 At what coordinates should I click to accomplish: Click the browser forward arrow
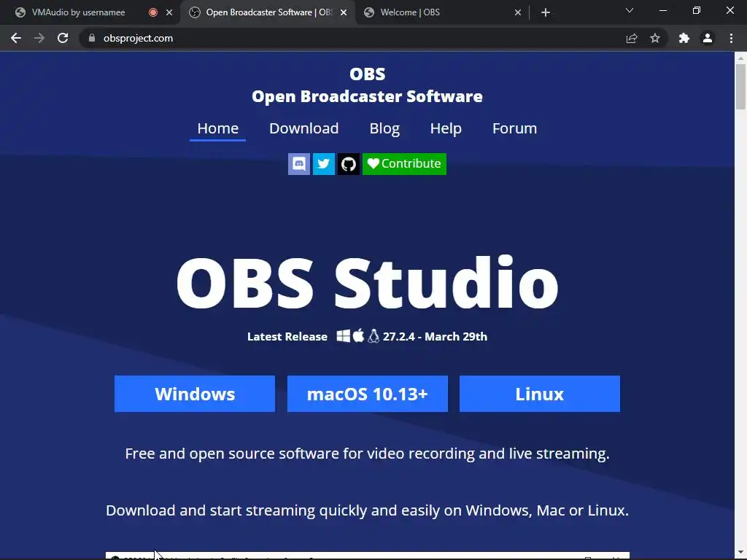39,38
